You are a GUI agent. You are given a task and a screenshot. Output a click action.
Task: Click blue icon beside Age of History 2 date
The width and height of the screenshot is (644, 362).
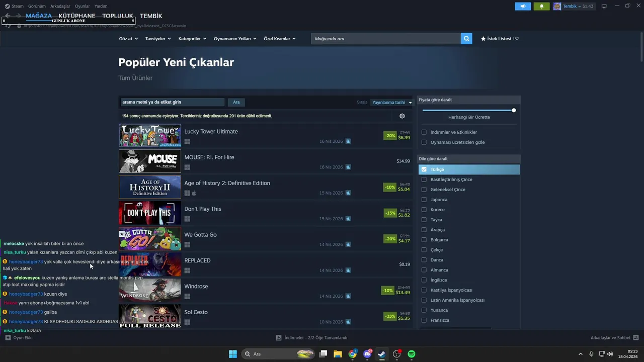click(x=348, y=193)
